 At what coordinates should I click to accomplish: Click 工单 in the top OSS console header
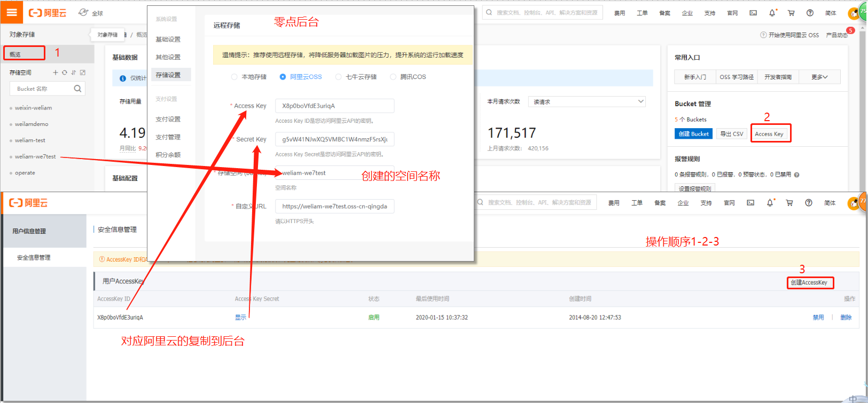coord(642,13)
